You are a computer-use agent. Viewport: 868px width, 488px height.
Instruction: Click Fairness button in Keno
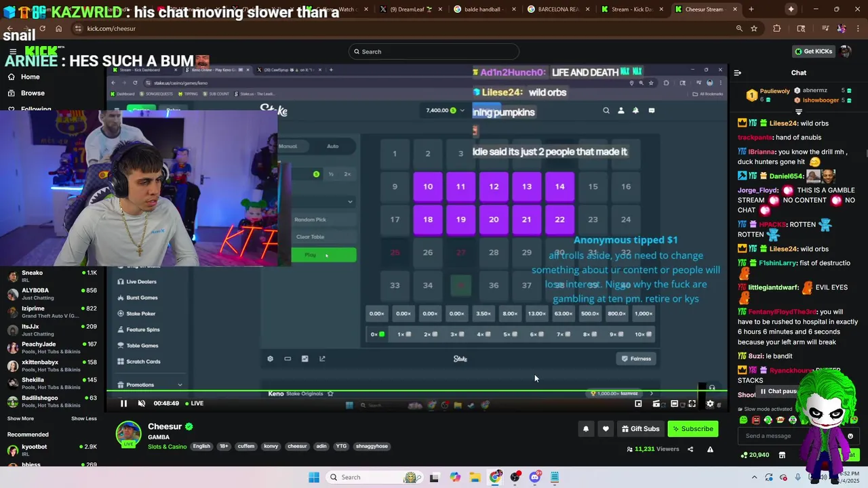pos(637,359)
